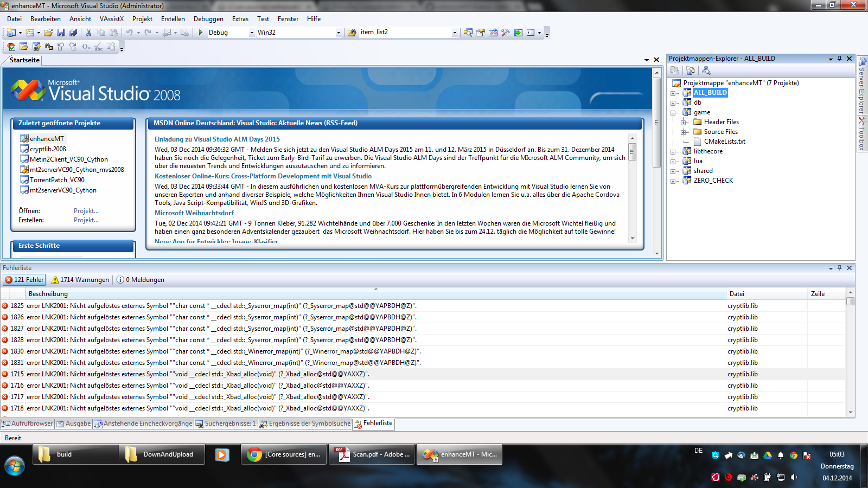Viewport: 868px width, 488px height.
Task: Open the Toolbox hammer-and-wrench icon in the toolbar
Action: pyautogui.click(x=506, y=33)
